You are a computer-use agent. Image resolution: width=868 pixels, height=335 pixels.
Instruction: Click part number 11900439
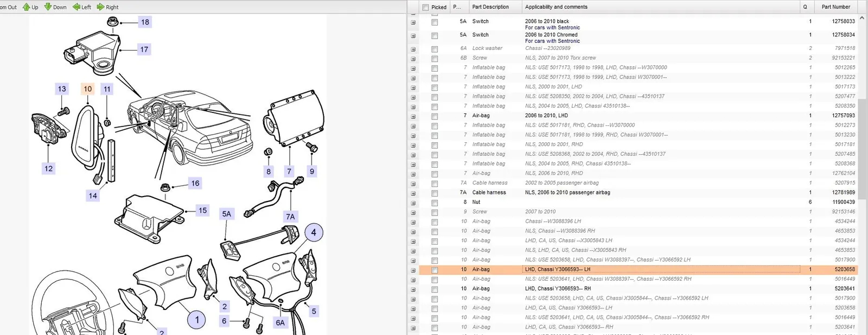click(x=844, y=202)
